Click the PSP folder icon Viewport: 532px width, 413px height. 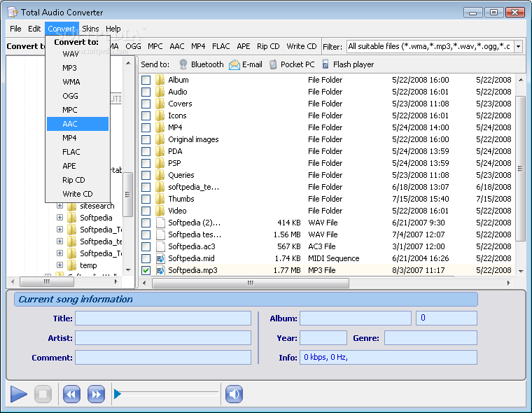[160, 163]
